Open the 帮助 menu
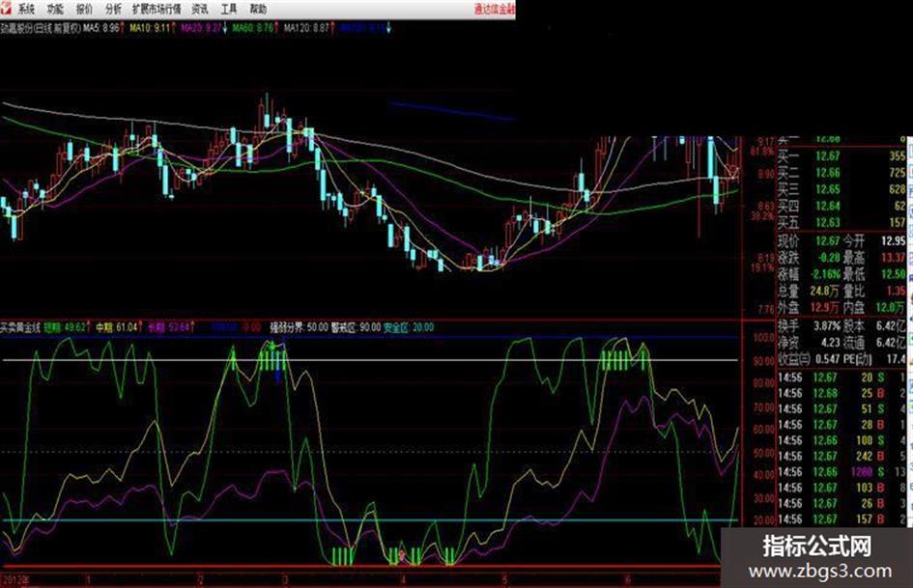The height and width of the screenshot is (588, 913). click(258, 9)
